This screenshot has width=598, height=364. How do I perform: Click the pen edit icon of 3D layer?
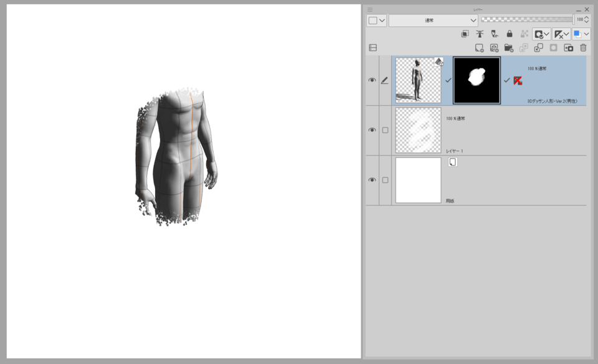(x=385, y=80)
